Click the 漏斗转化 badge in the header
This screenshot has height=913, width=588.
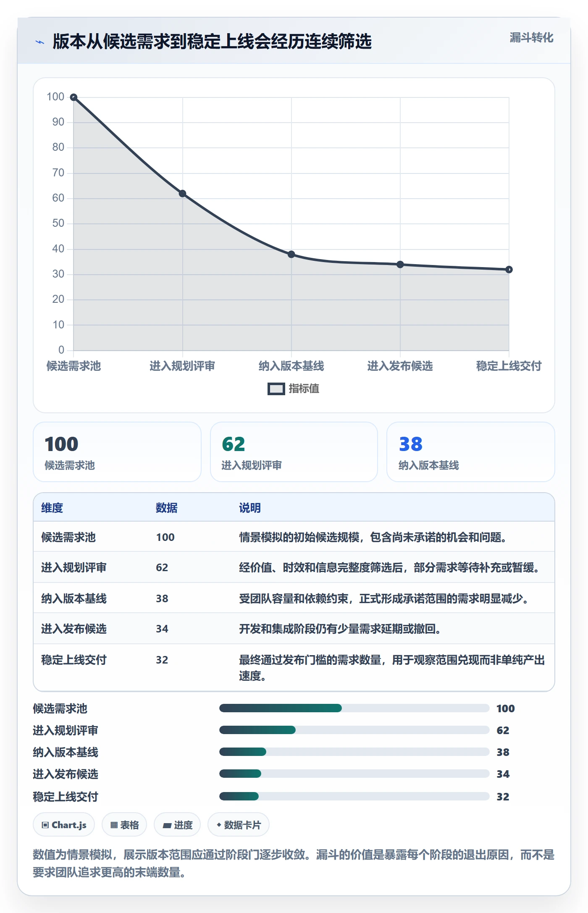tap(531, 38)
